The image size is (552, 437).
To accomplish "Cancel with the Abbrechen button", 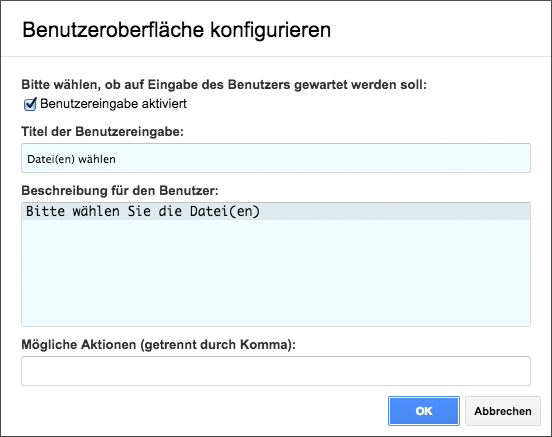I will [503, 411].
